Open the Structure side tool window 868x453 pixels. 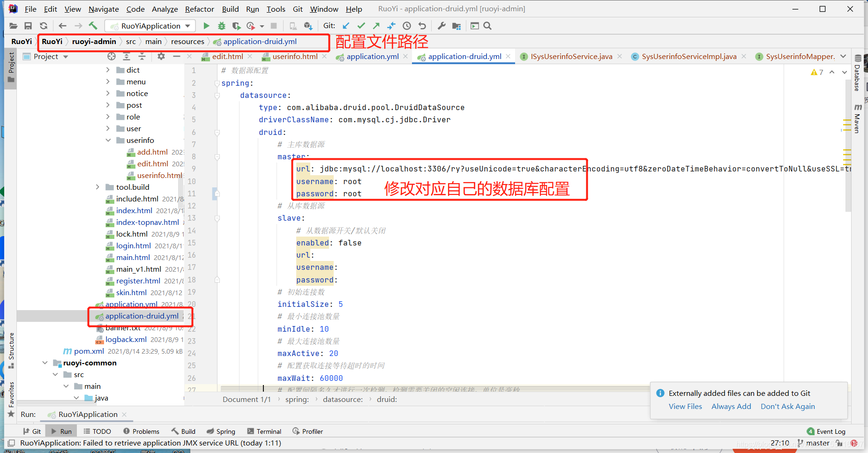click(x=11, y=350)
